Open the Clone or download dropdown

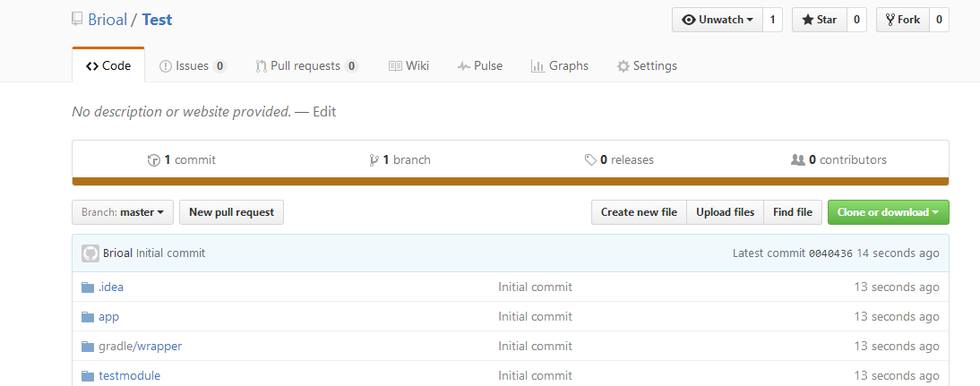(x=888, y=212)
